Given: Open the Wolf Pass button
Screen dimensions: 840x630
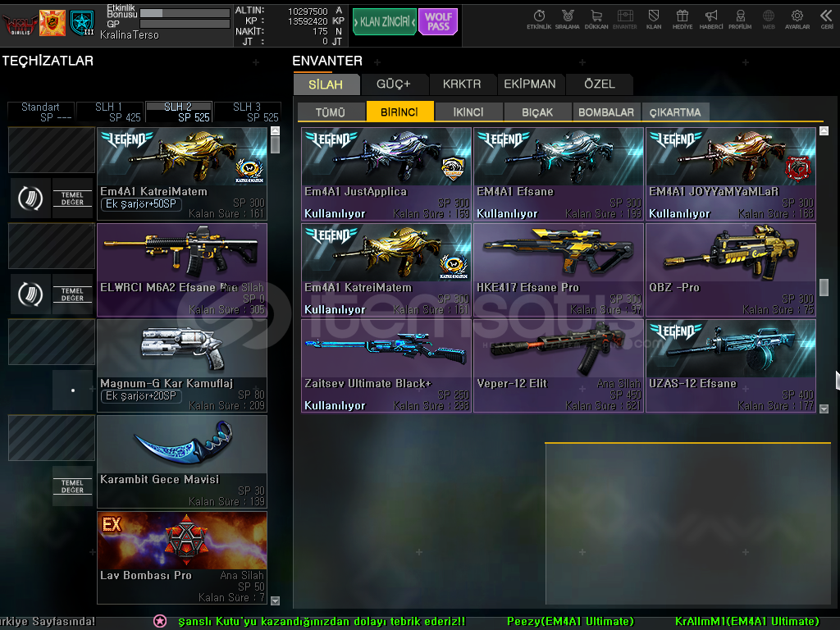Looking at the screenshot, I should coord(438,22).
